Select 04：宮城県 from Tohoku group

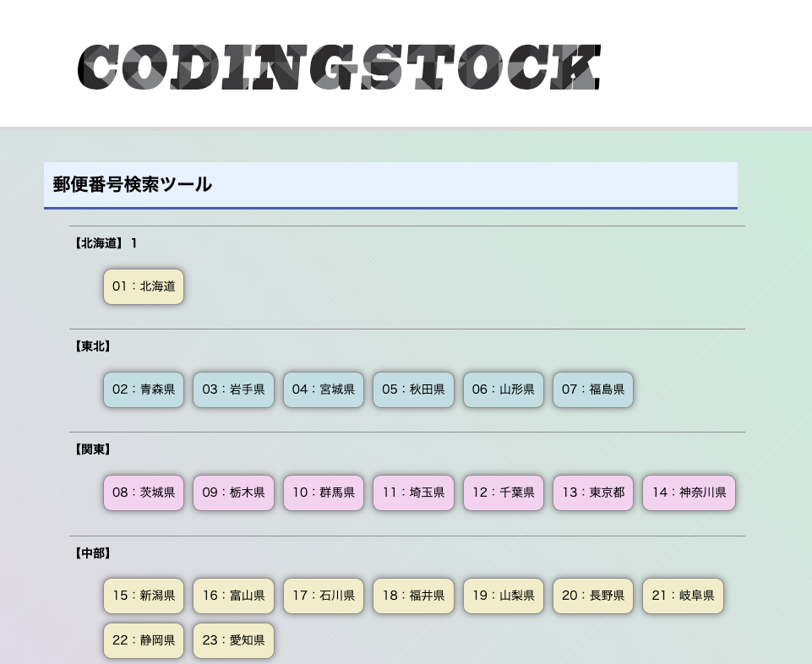[x=324, y=389]
